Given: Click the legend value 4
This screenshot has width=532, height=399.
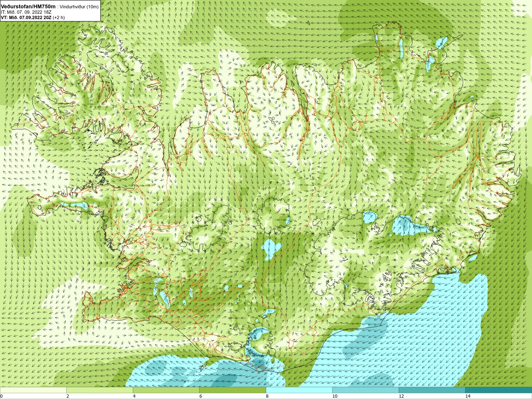Looking at the screenshot, I should pos(134,396).
